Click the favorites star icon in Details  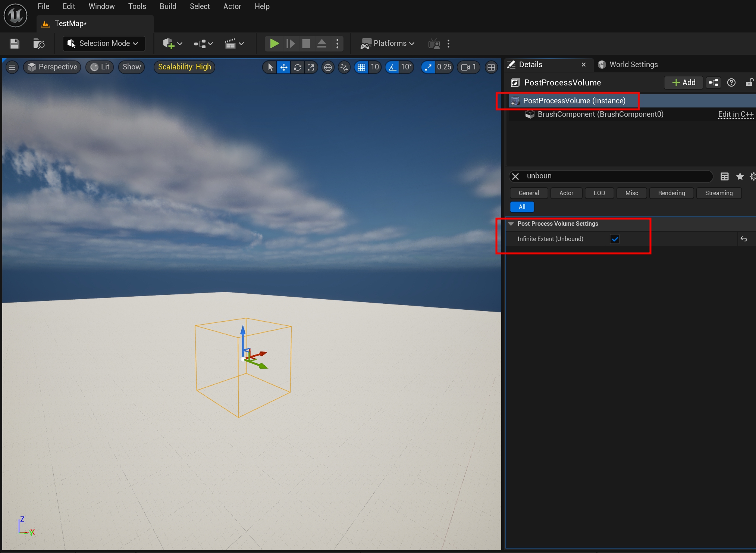tap(740, 176)
